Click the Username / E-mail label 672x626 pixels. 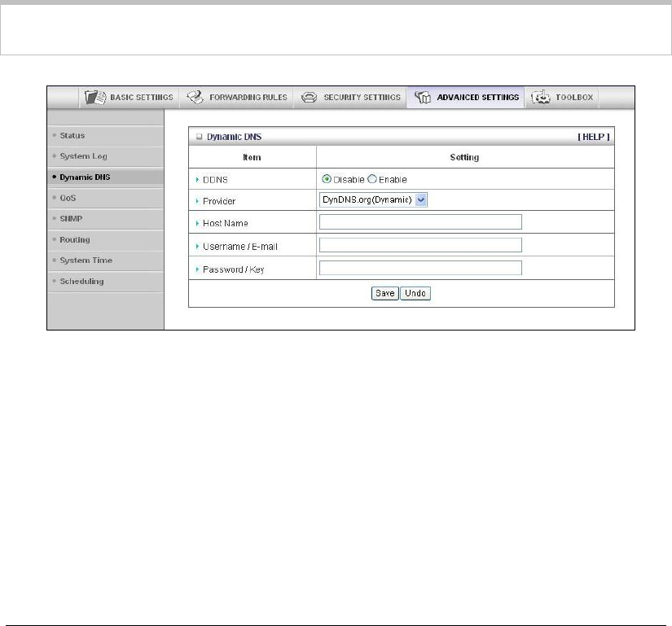pos(240,247)
